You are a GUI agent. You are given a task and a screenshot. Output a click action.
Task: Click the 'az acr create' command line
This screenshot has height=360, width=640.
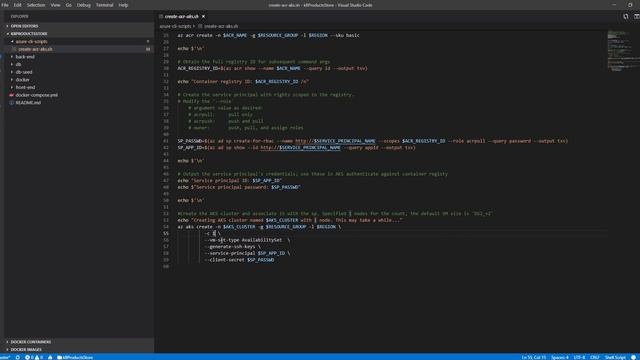pyautogui.click(x=268, y=36)
